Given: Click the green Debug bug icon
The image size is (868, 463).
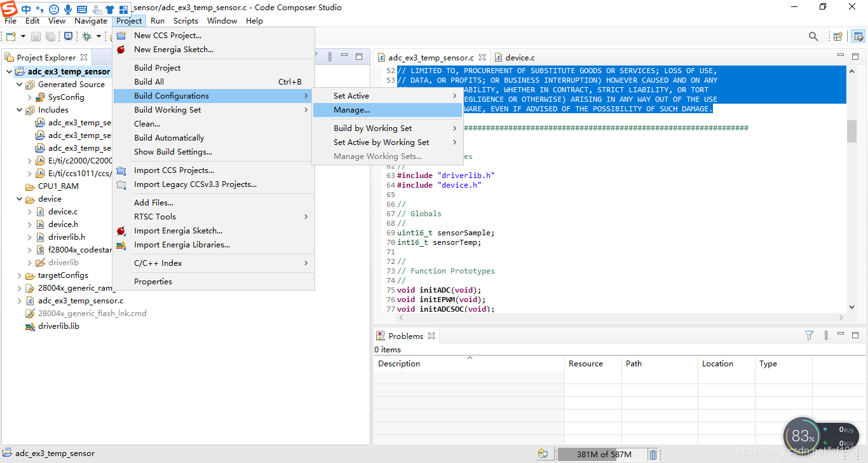Looking at the screenshot, I should tap(86, 37).
